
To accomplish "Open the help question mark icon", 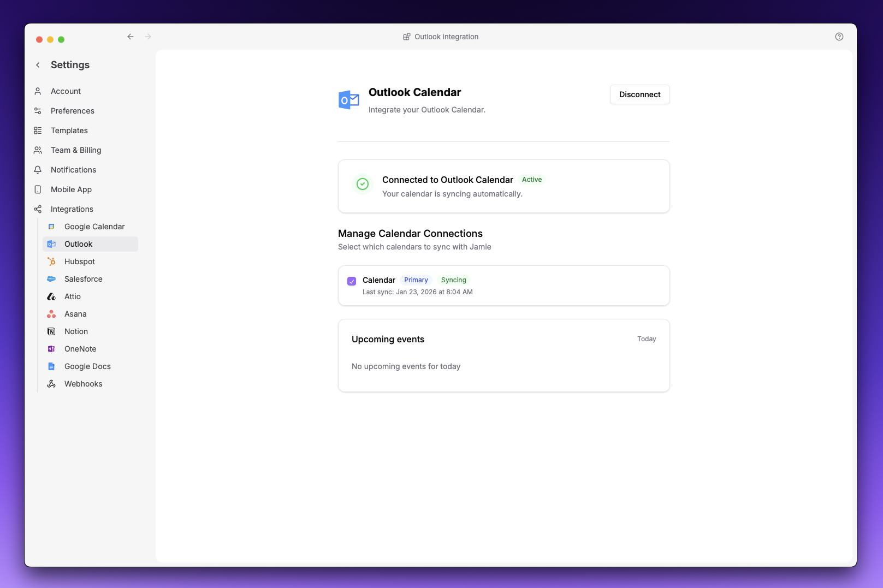I will point(839,37).
